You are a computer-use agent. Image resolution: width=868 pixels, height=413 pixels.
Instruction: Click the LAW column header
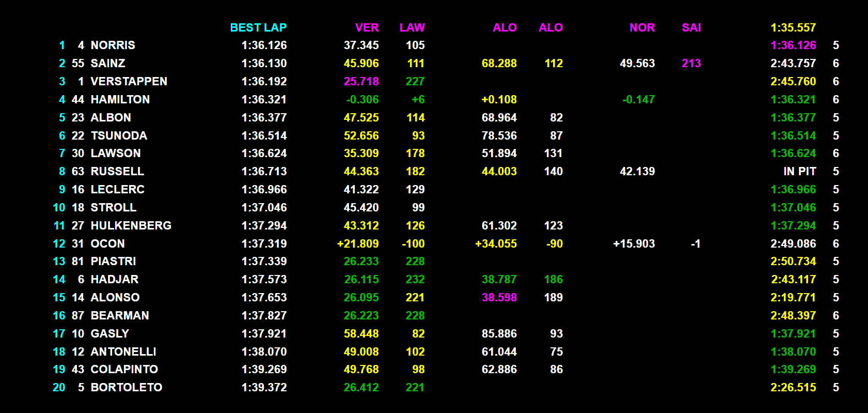412,28
